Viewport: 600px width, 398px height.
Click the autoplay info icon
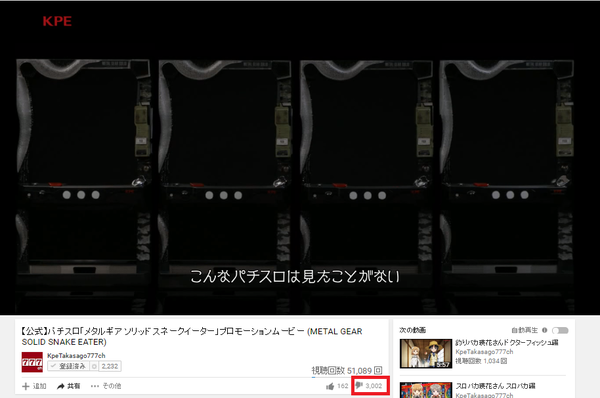coord(545,330)
